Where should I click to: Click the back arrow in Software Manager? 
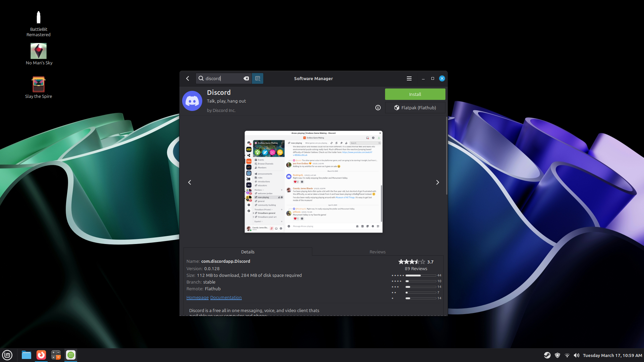click(x=187, y=78)
